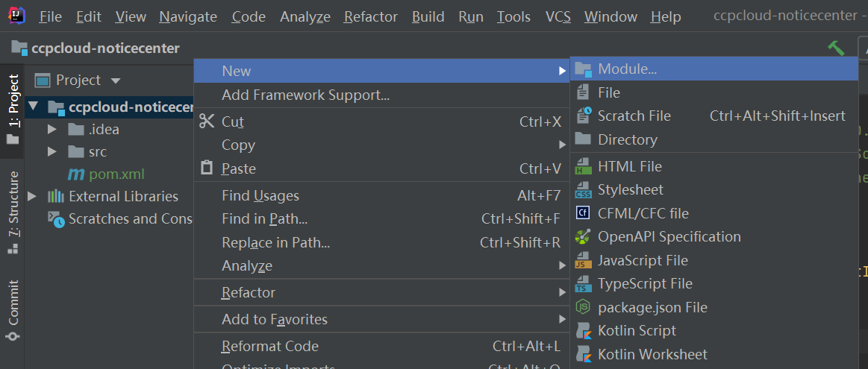Expand the .idea folder tree arrow
868x369 pixels.
[51, 129]
